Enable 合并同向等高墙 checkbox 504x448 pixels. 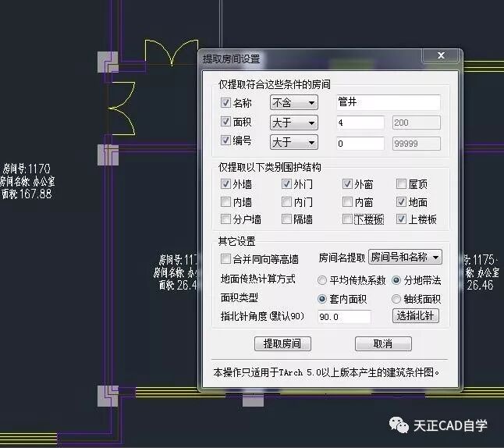pos(225,259)
